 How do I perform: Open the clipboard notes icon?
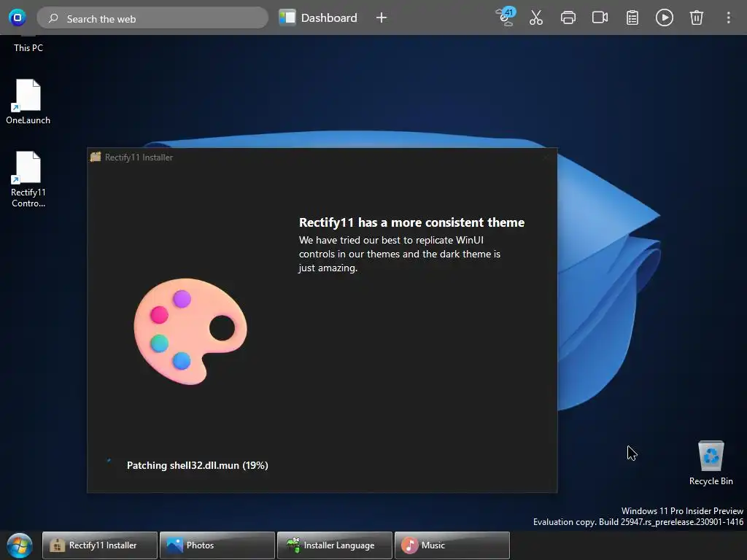click(632, 18)
